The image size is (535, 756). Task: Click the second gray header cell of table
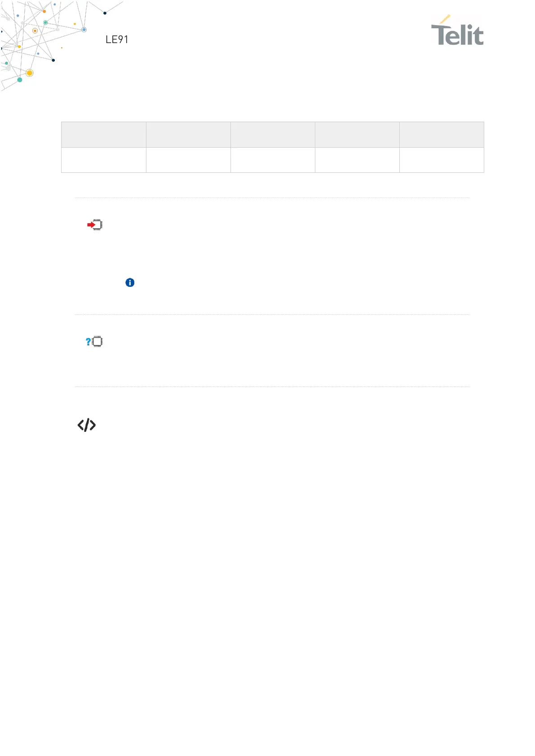point(188,135)
